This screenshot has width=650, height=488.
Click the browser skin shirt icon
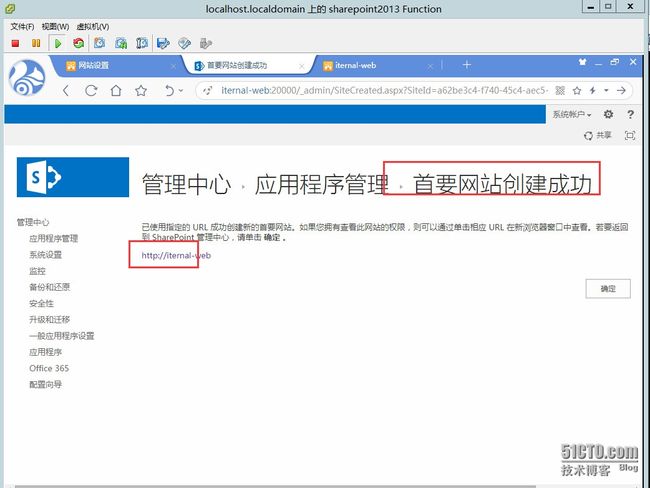pos(582,62)
